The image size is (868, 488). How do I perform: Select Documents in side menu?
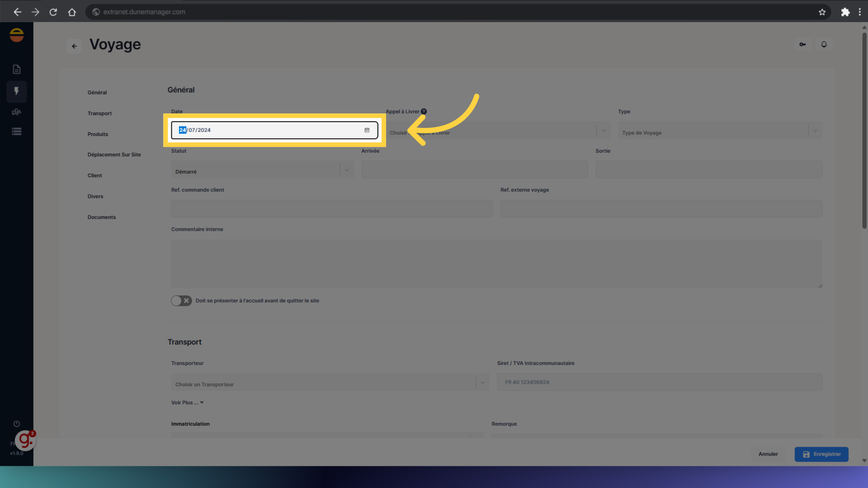pyautogui.click(x=102, y=217)
